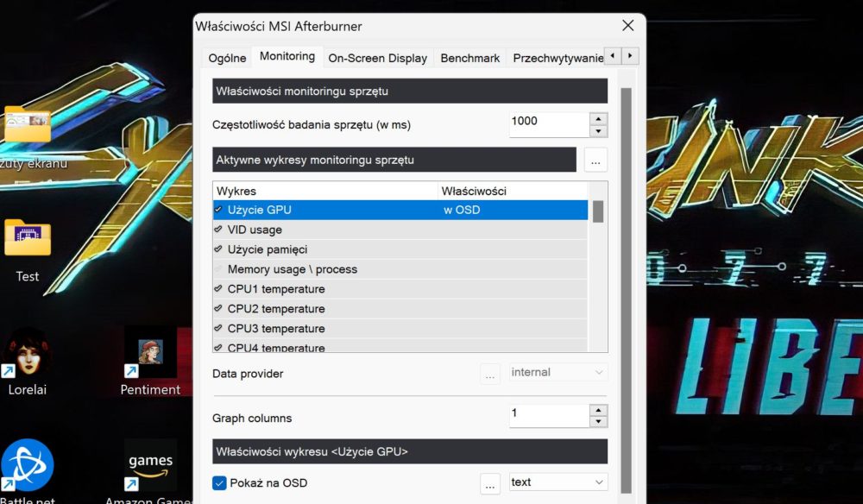Go to the Przechwytywanie tab

point(556,58)
